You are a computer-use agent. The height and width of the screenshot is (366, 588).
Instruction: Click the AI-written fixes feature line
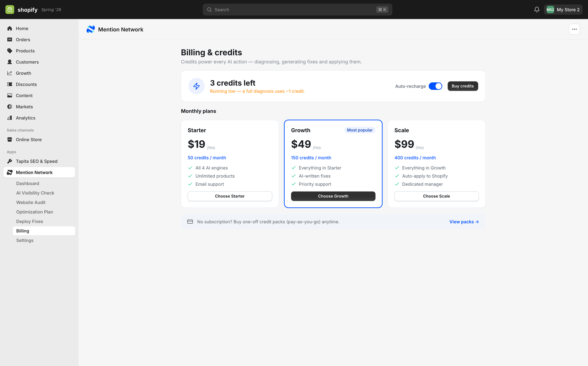[315, 176]
